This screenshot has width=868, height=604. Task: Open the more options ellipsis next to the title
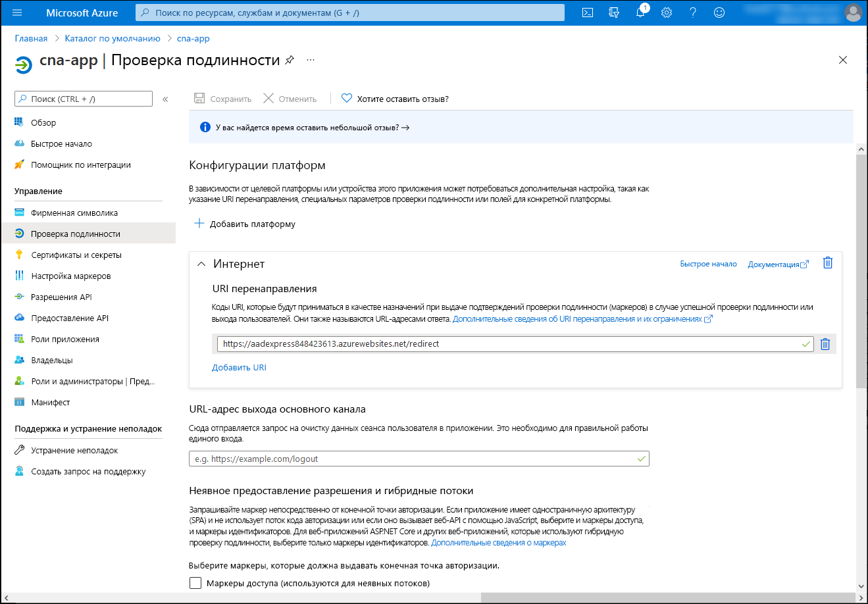pos(311,60)
